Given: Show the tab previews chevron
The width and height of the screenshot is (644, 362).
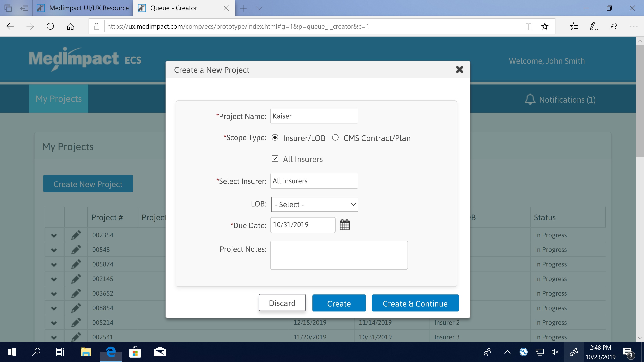Looking at the screenshot, I should pos(259,8).
